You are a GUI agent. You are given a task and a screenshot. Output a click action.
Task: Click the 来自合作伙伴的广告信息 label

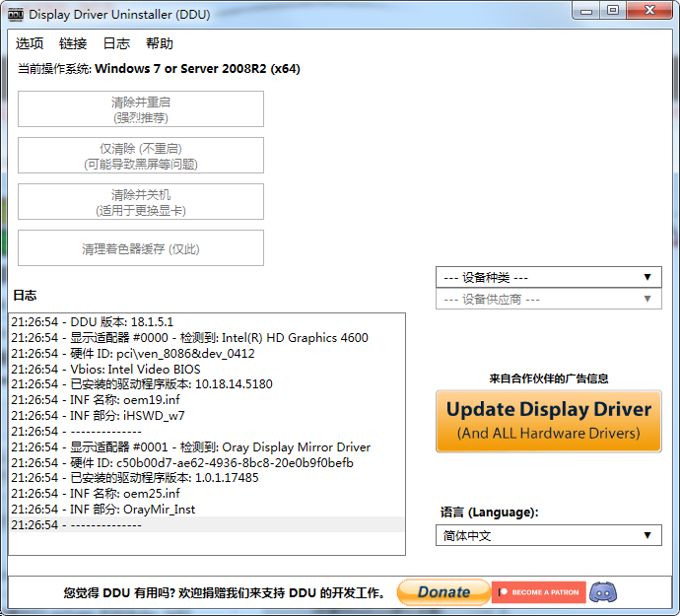tap(549, 378)
